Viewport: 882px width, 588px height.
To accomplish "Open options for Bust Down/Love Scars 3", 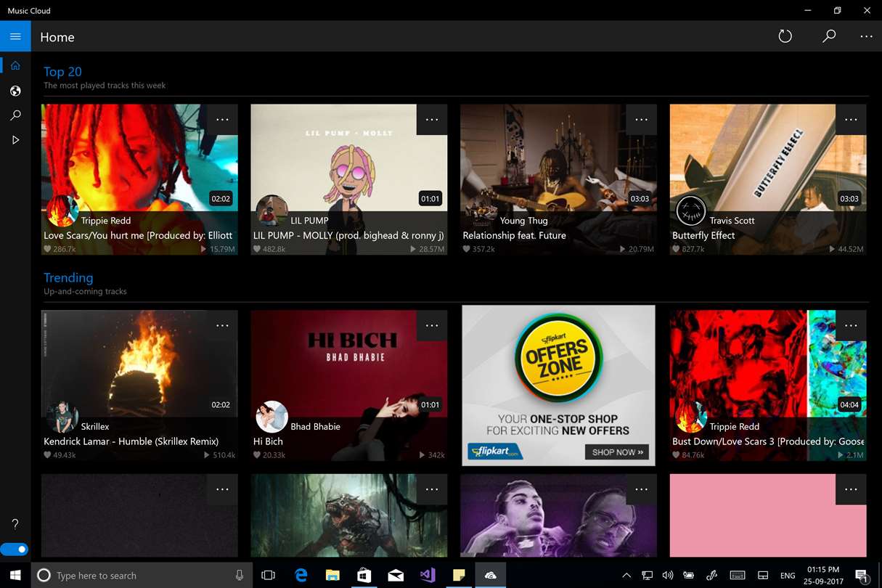I will coord(851,325).
